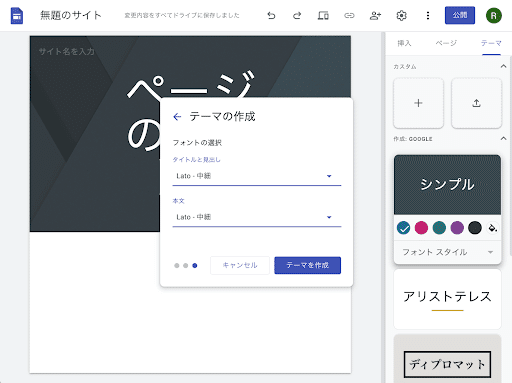Go back in the テーマの作成 dialog
Image resolution: width=512 pixels, height=383 pixels.
point(177,117)
